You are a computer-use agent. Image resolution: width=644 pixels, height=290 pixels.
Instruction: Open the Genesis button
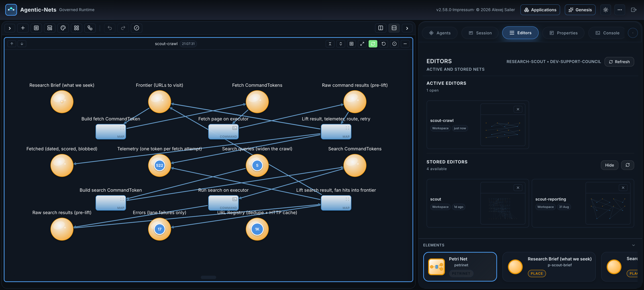(580, 10)
